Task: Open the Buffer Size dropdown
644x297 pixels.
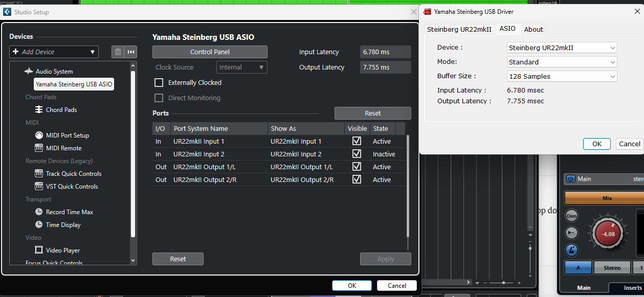Action: [562, 76]
